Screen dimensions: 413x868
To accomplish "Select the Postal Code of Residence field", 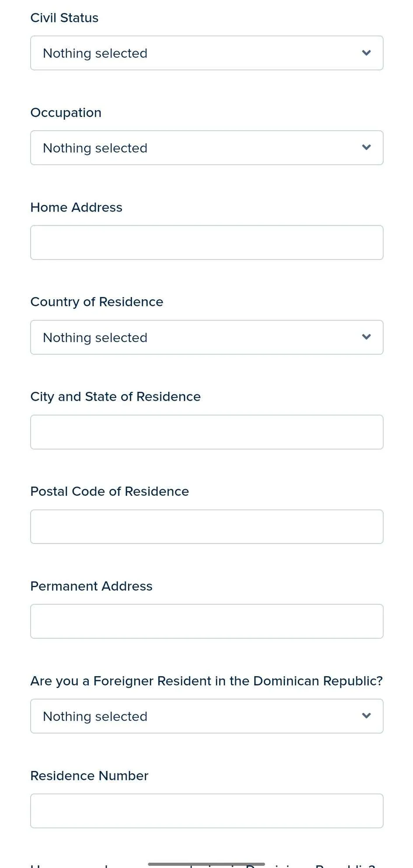I will [x=206, y=527].
